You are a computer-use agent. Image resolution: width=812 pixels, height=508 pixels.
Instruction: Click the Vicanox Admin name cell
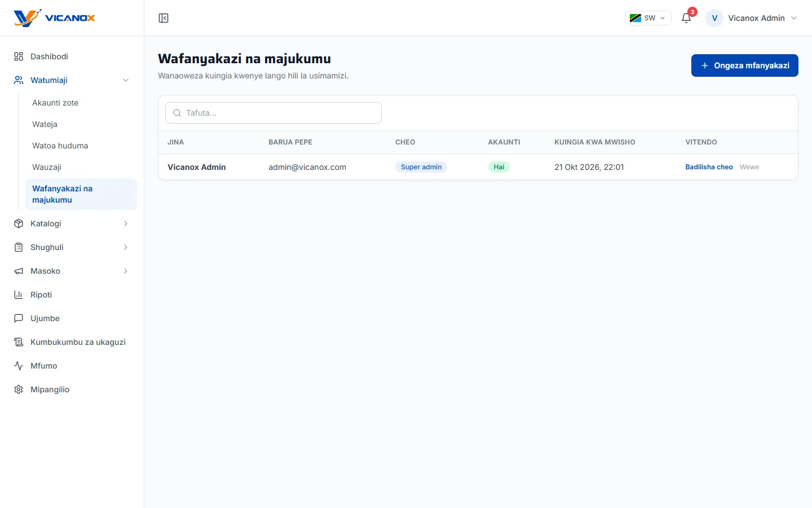point(197,167)
